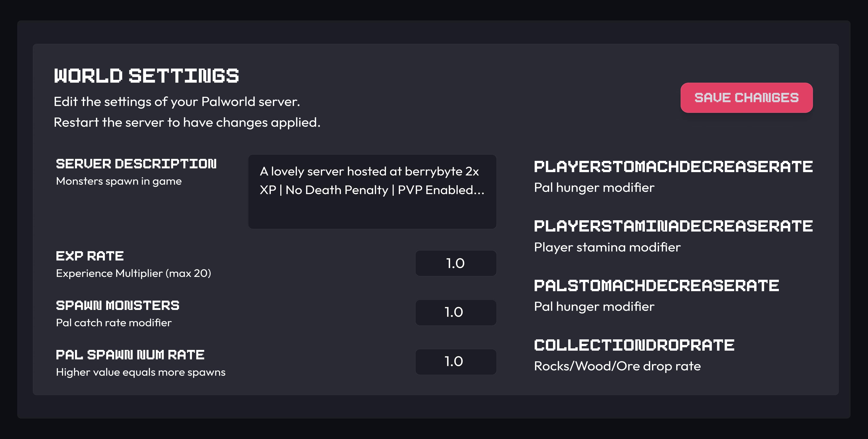Click "Edit the settings of your Palworld server" text
Viewport: 868px width, 439px height.
pos(177,102)
